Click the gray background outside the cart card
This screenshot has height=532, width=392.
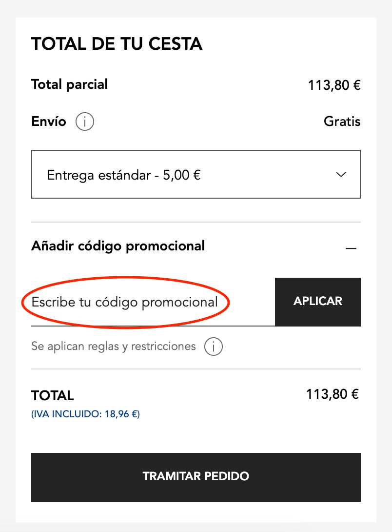[x=7, y=244]
